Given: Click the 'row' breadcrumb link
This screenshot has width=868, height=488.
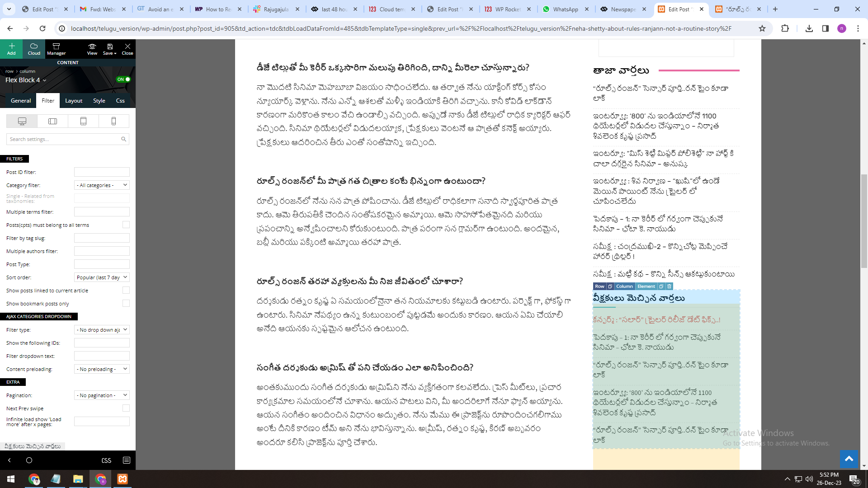Looking at the screenshot, I should (x=9, y=71).
